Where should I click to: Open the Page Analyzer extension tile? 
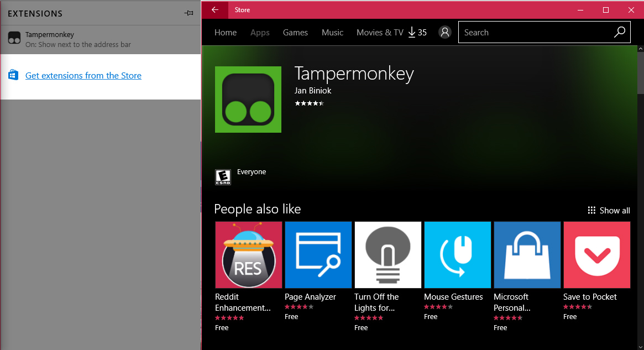pos(318,255)
